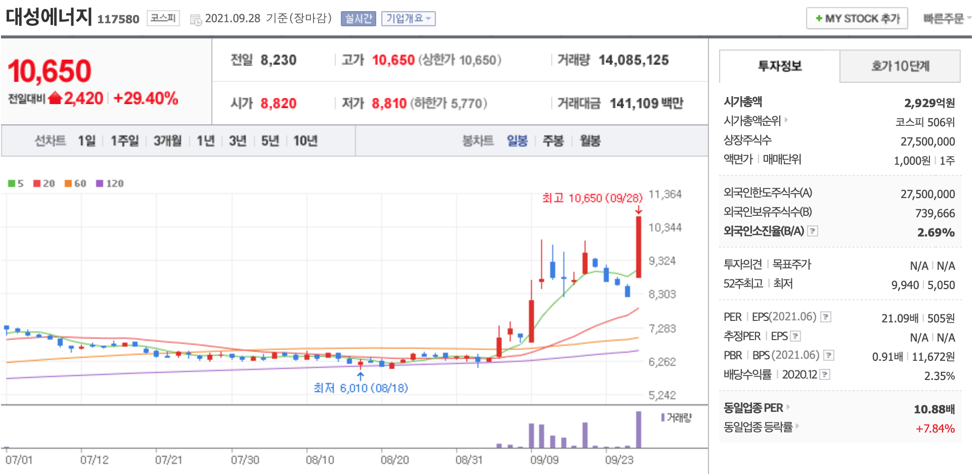Click the 상장주식수 27,500,000 value
This screenshot has width=980, height=474.
pyautogui.click(x=928, y=141)
